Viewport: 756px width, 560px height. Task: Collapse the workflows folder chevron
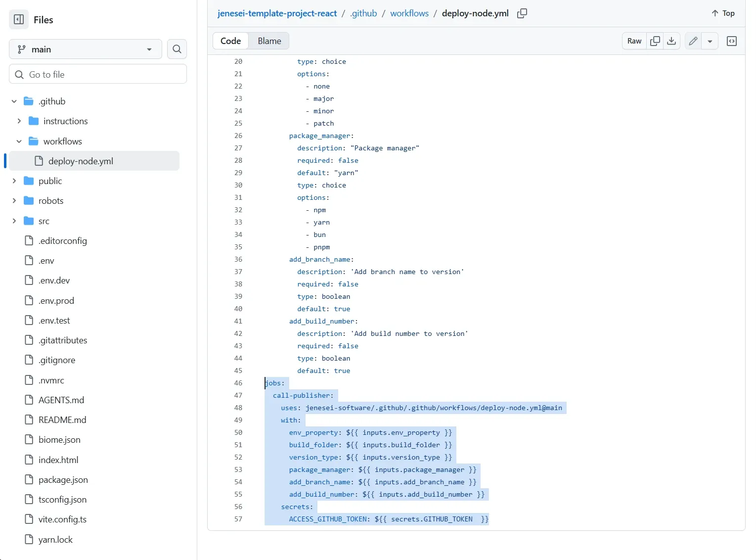click(19, 141)
